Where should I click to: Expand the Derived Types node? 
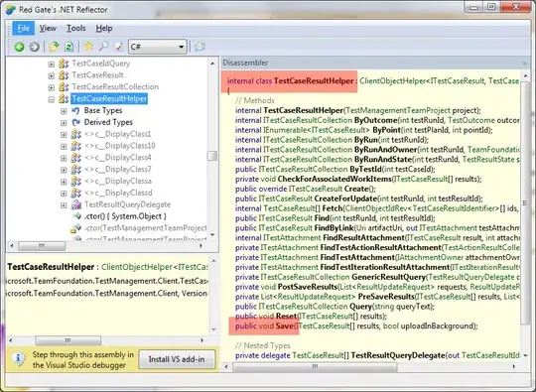64,123
